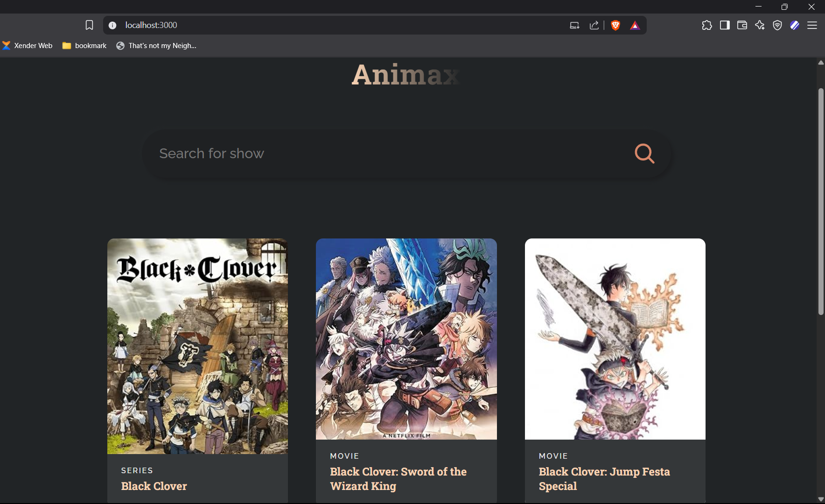The height and width of the screenshot is (504, 825).
Task: Open Xender Web bookmark
Action: click(x=28, y=46)
